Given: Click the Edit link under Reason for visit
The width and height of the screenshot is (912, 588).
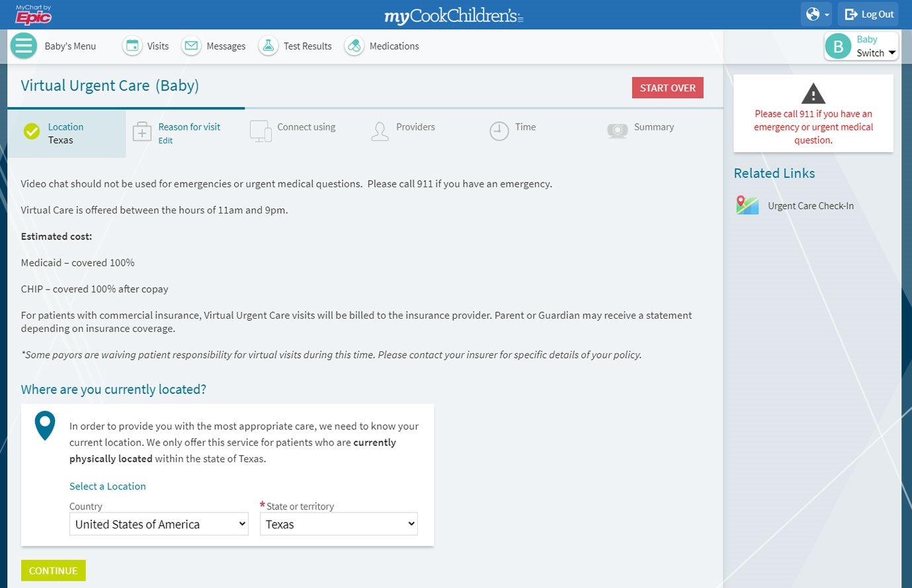Looking at the screenshot, I should click(x=165, y=141).
